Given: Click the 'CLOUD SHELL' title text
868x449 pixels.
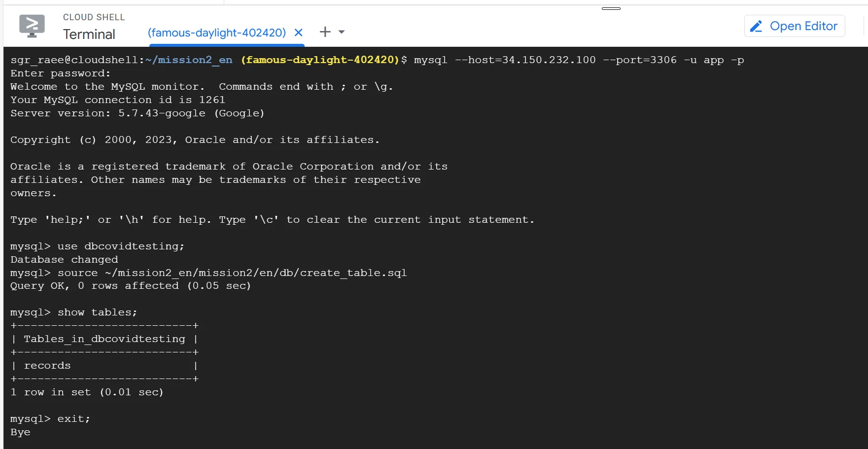Looking at the screenshot, I should (94, 17).
